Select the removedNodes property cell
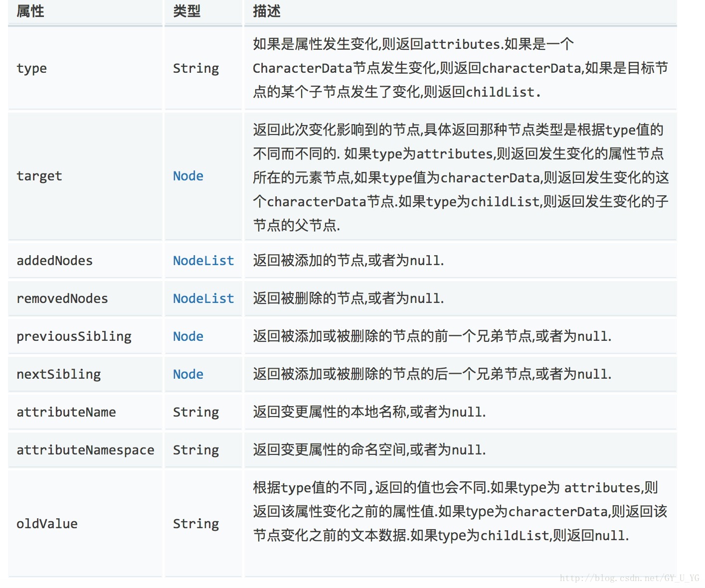The height and width of the screenshot is (588, 705). tap(85, 298)
